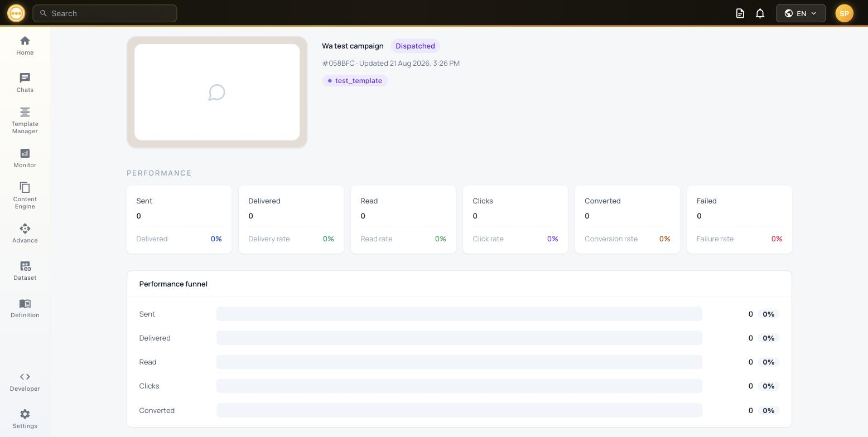Open Settings in the sidebar
This screenshot has width=868, height=437.
pos(25,419)
